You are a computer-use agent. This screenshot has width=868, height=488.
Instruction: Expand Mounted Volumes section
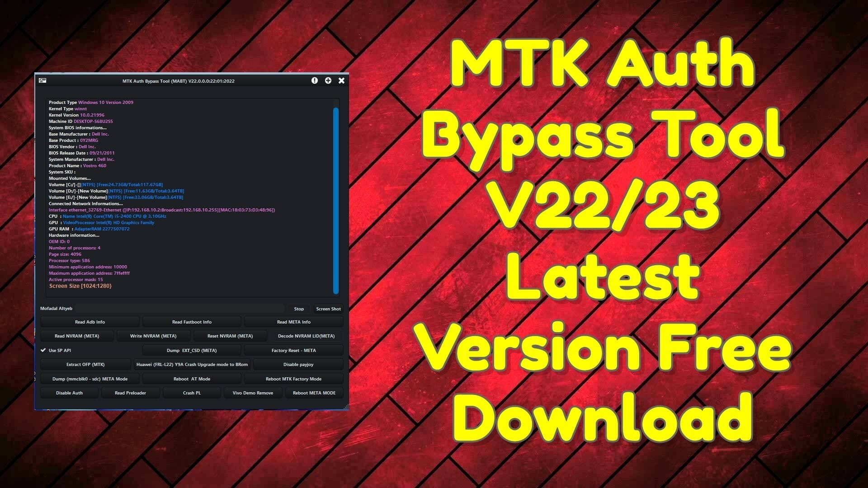click(x=69, y=178)
